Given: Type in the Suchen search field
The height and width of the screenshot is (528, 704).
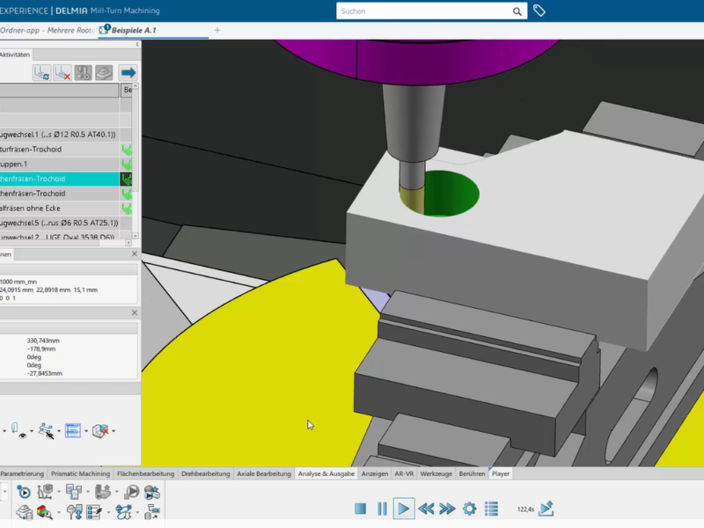Looking at the screenshot, I should click(420, 12).
